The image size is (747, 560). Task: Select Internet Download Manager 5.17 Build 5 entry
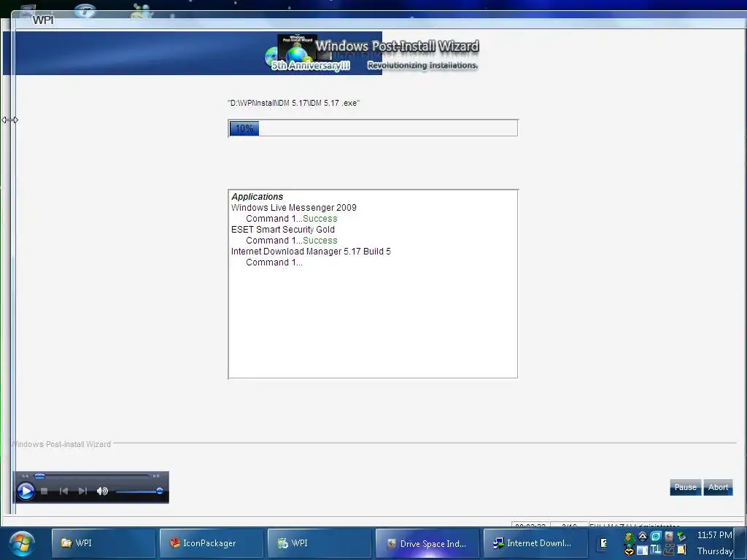311,252
